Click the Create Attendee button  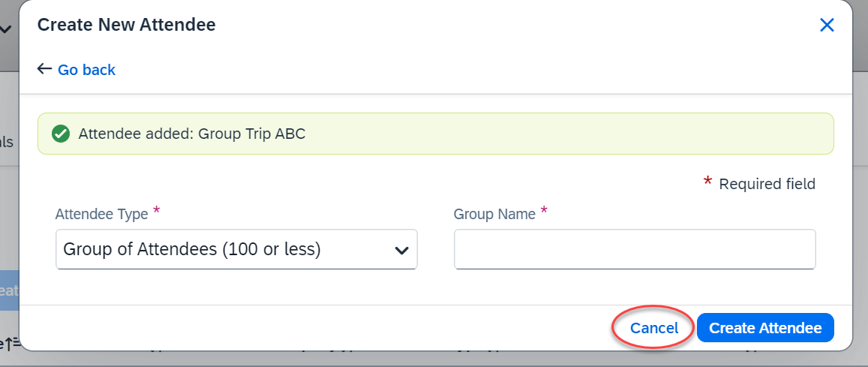click(x=765, y=328)
